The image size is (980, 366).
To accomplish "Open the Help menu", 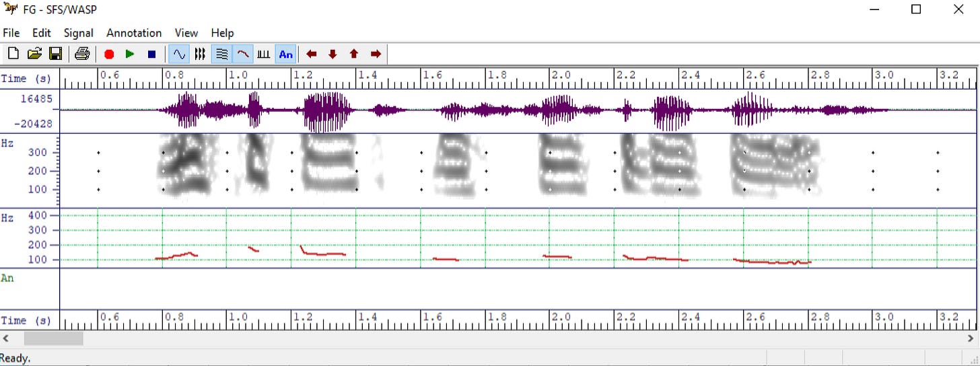I will [222, 33].
